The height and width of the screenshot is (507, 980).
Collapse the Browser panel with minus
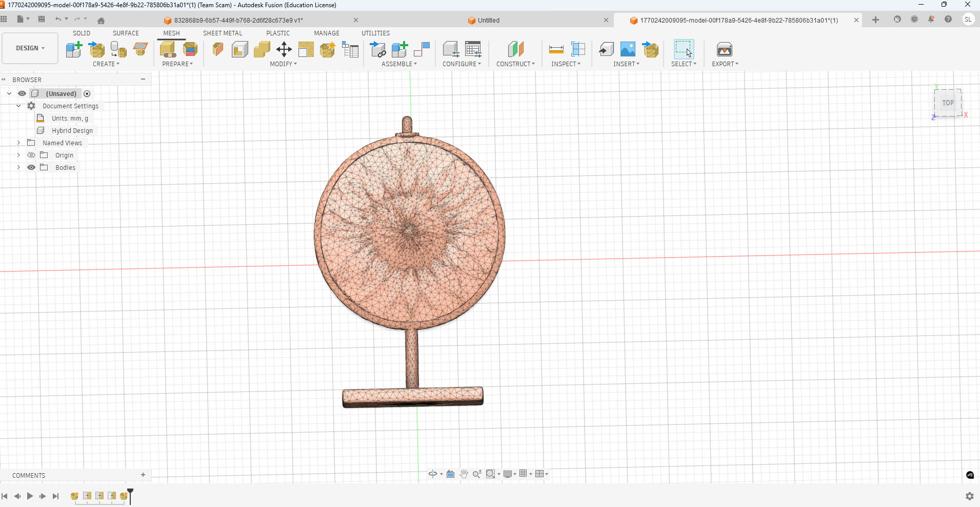pyautogui.click(x=143, y=79)
